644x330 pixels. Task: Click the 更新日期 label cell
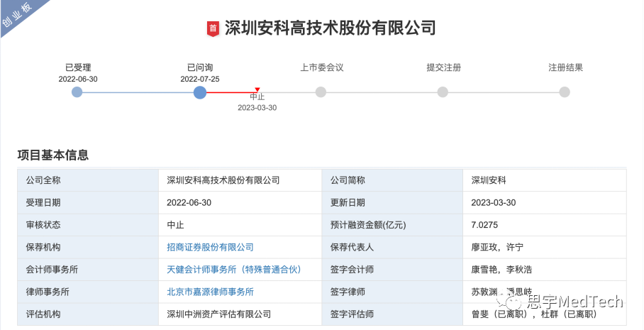click(x=392, y=202)
